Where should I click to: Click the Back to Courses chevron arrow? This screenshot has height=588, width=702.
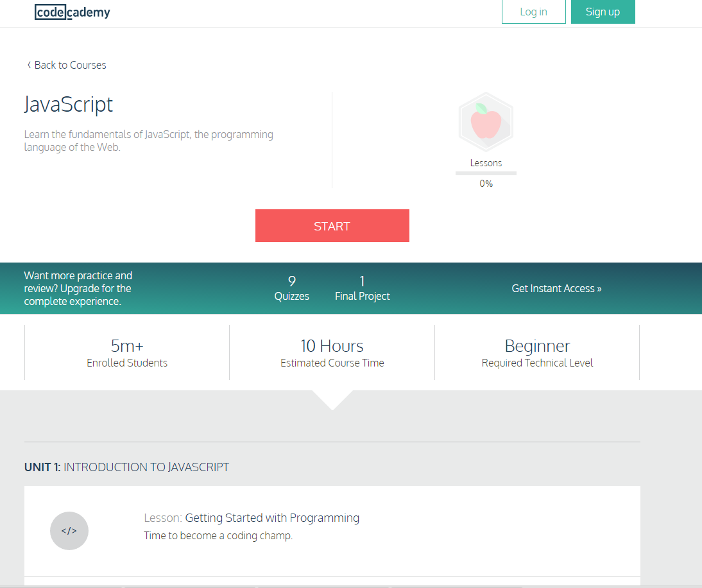click(x=29, y=65)
